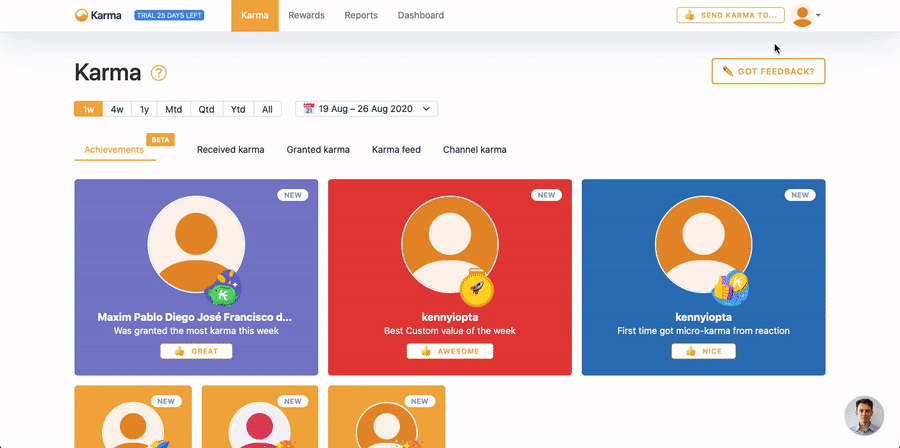Screen dimensions: 900x448
Task: Click the BETA label on Achievements tab
Action: (x=160, y=140)
